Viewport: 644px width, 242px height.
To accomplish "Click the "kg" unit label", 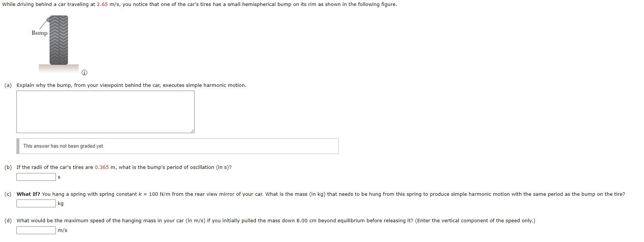I will point(61,204).
